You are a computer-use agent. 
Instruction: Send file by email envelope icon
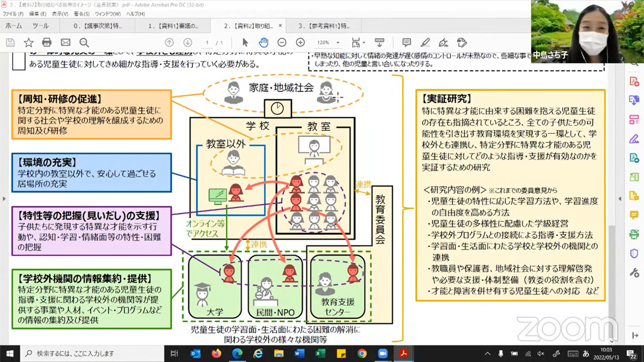[65, 43]
